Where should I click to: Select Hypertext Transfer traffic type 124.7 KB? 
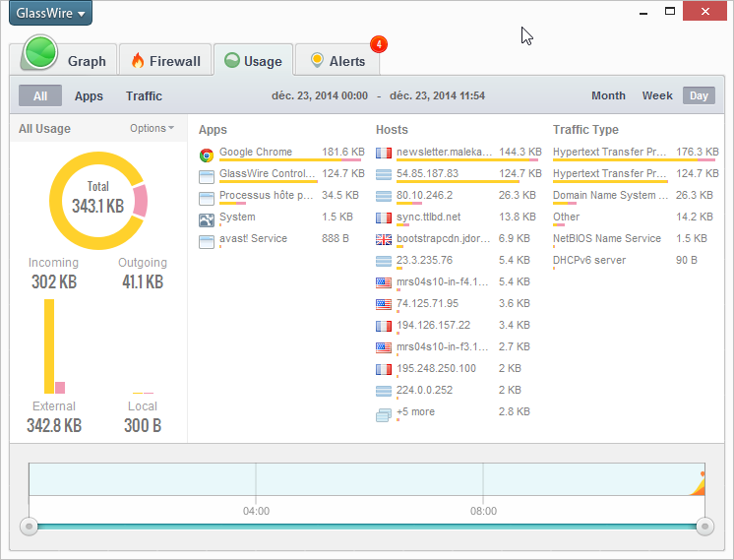(636, 175)
